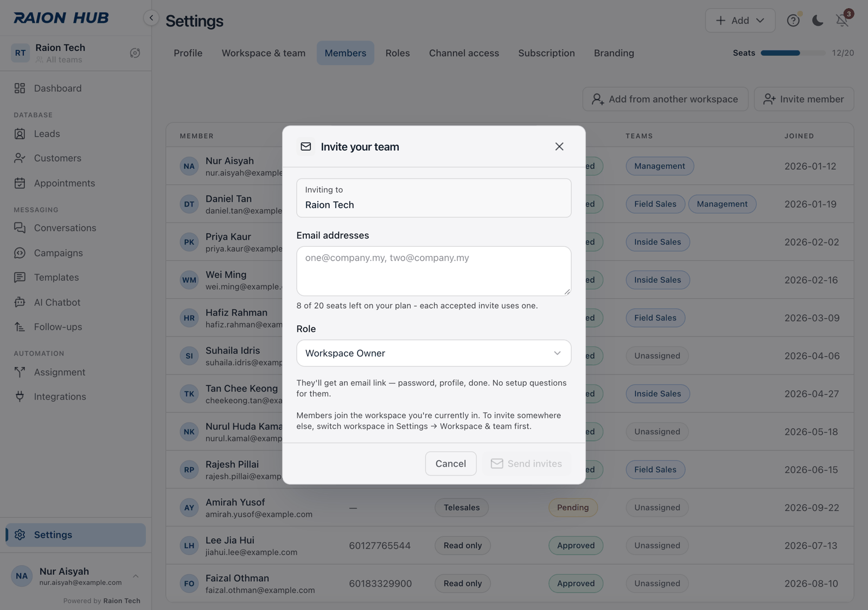Click the Raion Tech link in the footer
This screenshot has height=610, width=868.
point(122,601)
